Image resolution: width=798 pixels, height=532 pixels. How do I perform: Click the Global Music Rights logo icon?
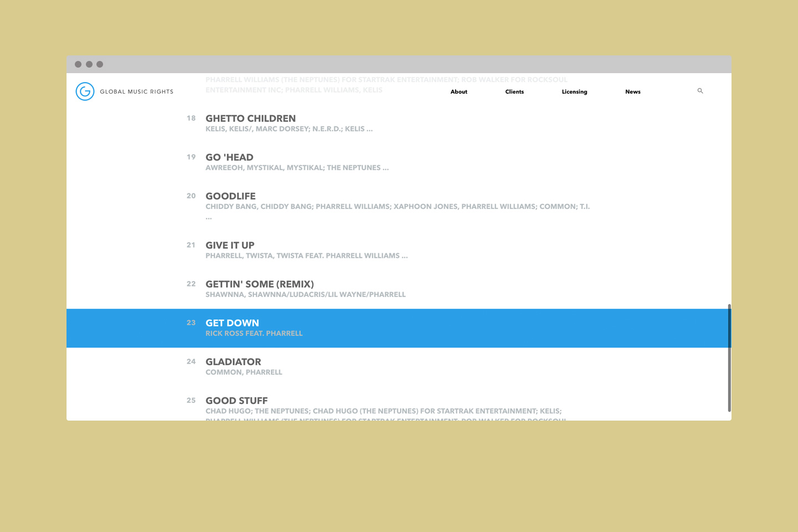[x=85, y=91]
